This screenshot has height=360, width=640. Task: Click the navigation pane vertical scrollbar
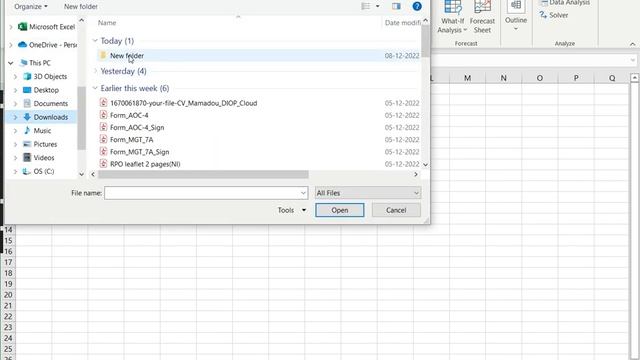coord(81,118)
